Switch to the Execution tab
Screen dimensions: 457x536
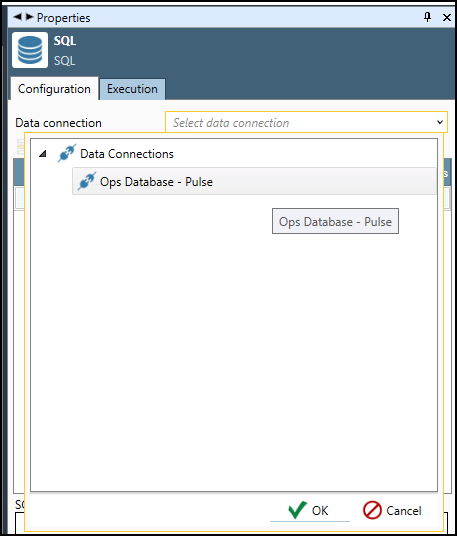pyautogui.click(x=132, y=89)
